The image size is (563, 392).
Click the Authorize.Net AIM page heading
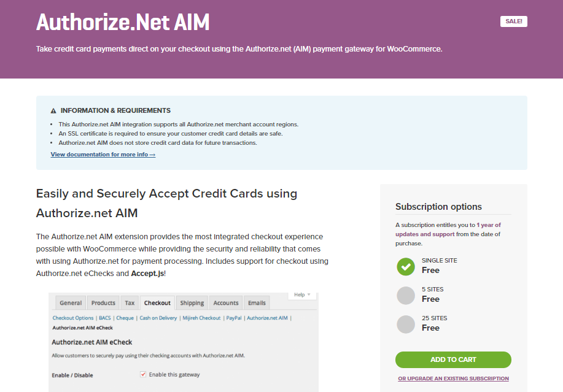point(123,22)
